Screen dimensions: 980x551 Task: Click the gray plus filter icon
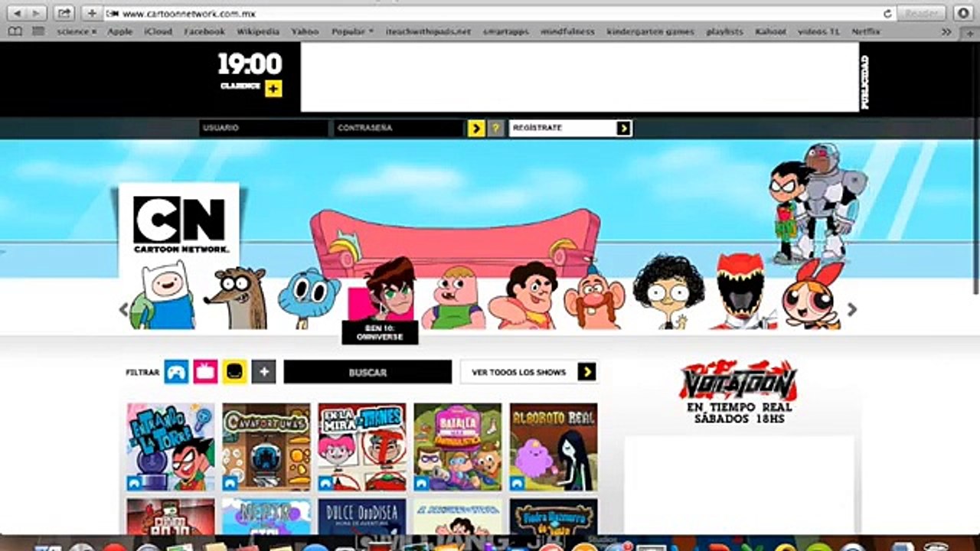point(263,372)
